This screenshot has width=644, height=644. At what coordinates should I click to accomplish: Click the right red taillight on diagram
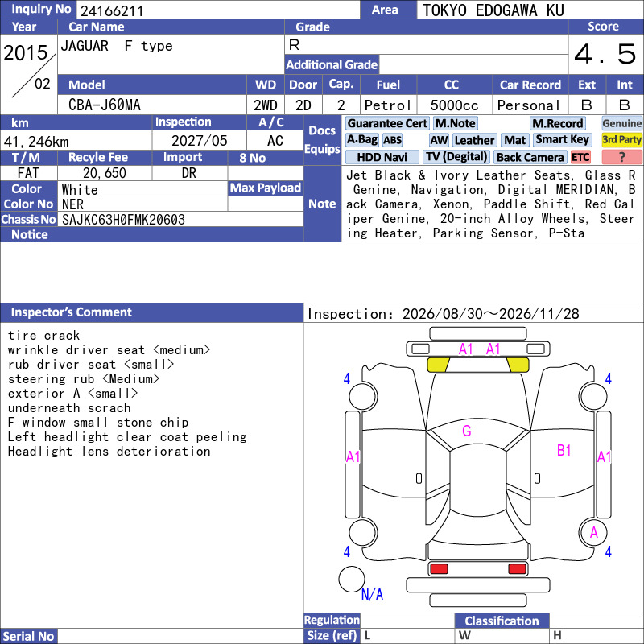(x=517, y=569)
